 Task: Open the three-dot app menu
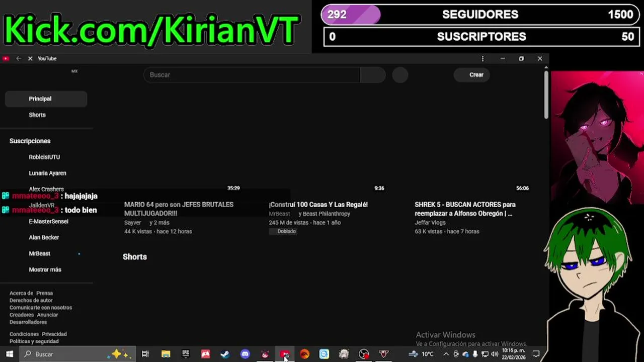point(482,59)
